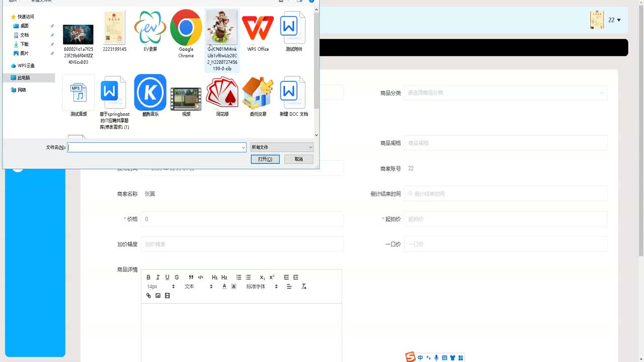Screen dimensions: 644x362
Task: Select the springboot IT应聘共享题库 document
Action: [114, 103]
